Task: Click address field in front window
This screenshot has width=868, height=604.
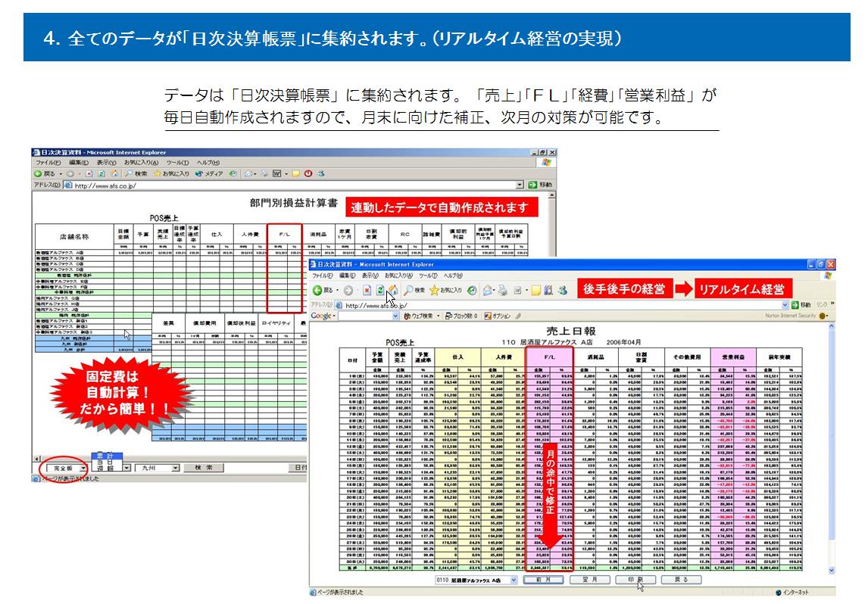Action: pos(560,305)
